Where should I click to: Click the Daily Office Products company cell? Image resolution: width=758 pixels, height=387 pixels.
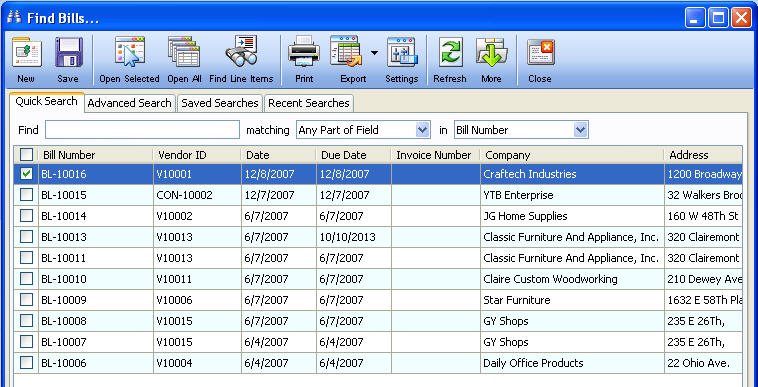572,363
